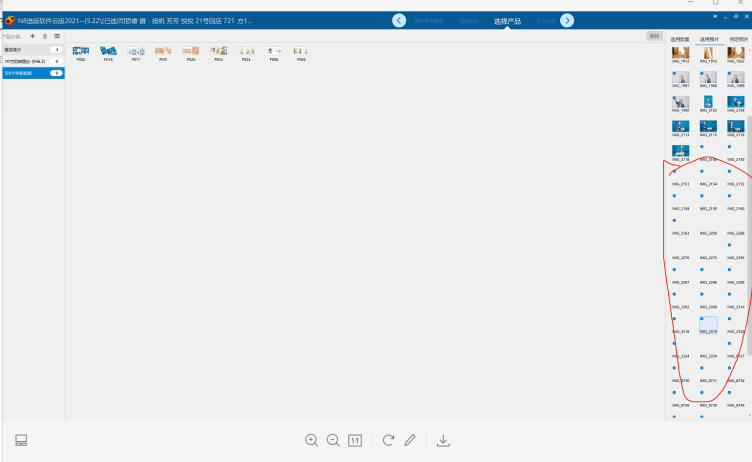Switch to the 选择产品 step tab
Image resolution: width=752 pixels, height=462 pixels.
pyautogui.click(x=507, y=21)
